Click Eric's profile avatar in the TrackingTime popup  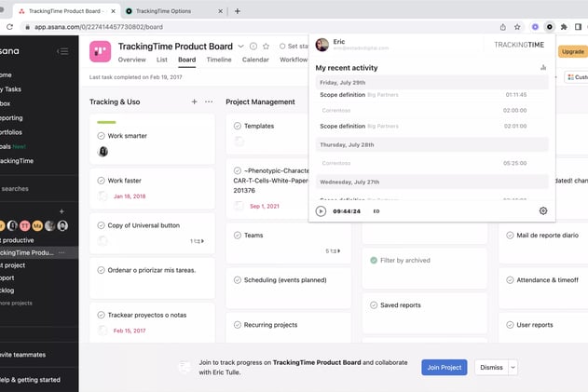[322, 45]
